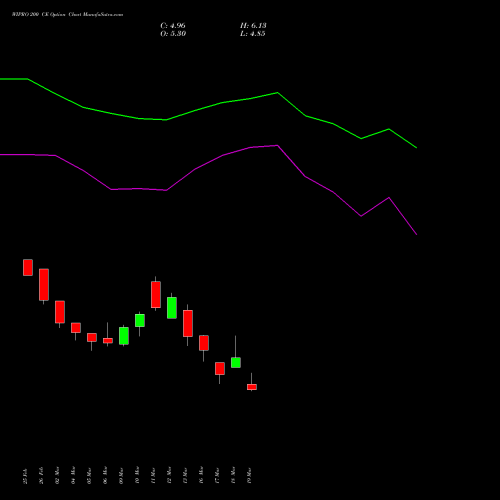Click the 13 Mar date label
This screenshot has height=500, width=500.
point(186,476)
